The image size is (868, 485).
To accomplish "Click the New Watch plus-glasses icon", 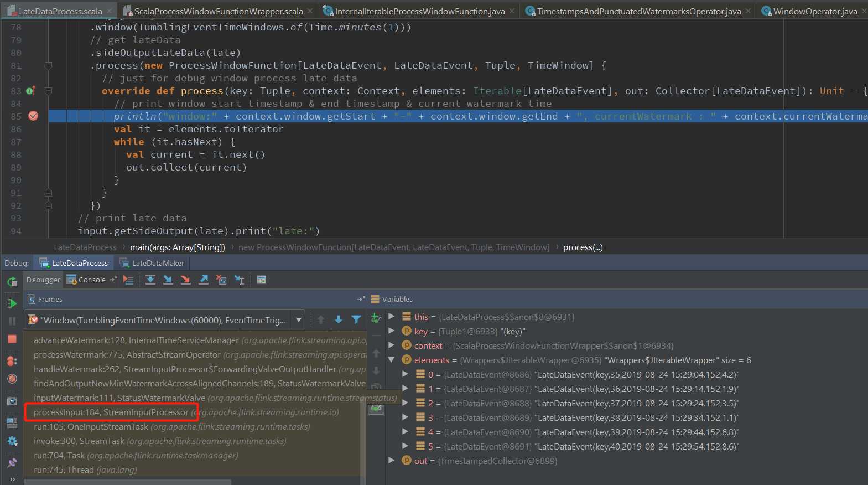I will click(376, 318).
